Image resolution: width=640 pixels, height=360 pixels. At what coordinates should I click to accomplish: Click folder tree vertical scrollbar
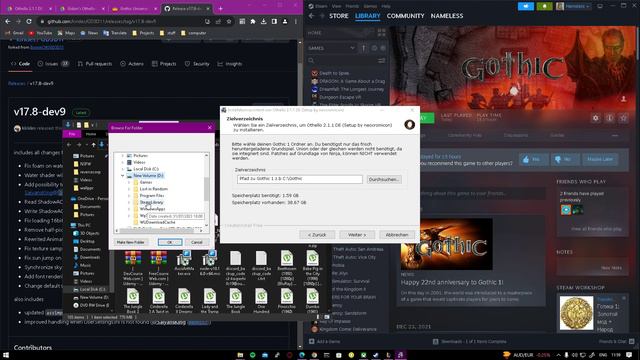[x=207, y=190]
